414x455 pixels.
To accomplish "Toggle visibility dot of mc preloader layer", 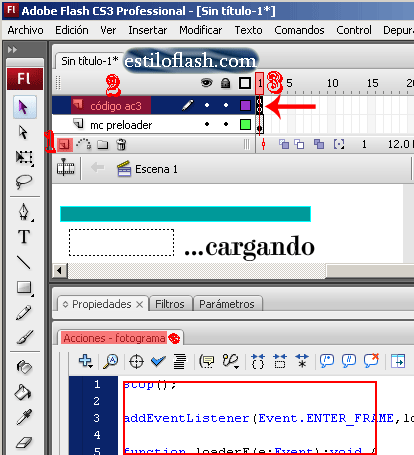I will coord(207,124).
